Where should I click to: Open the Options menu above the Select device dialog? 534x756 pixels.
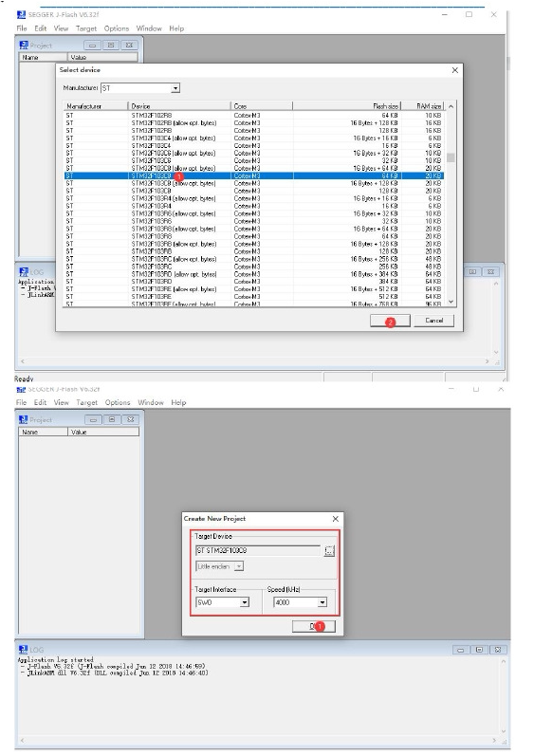117,28
